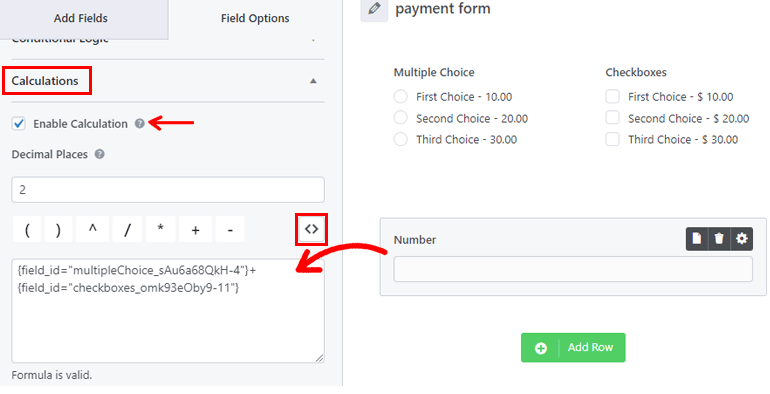The image size is (770, 394).
Task: Delete the Number field with trash icon
Action: (x=719, y=239)
